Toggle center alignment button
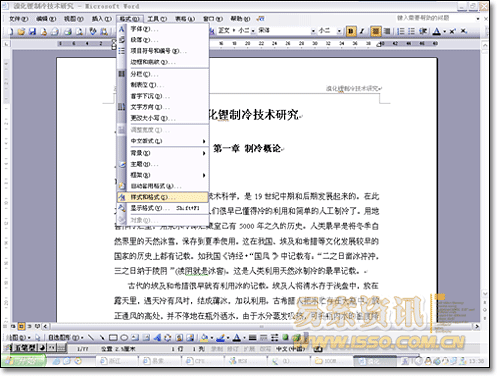The image size is (500, 378). pos(376,31)
